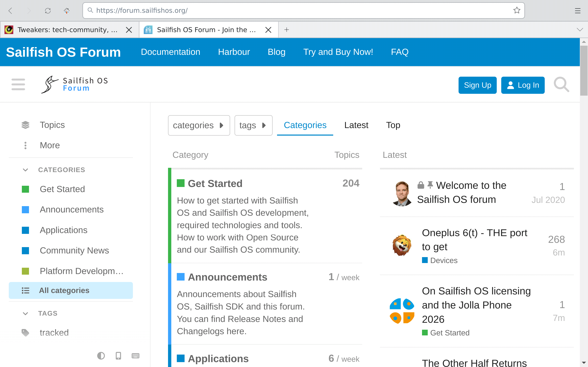Open the Documentation header link
The image size is (588, 367).
(170, 52)
